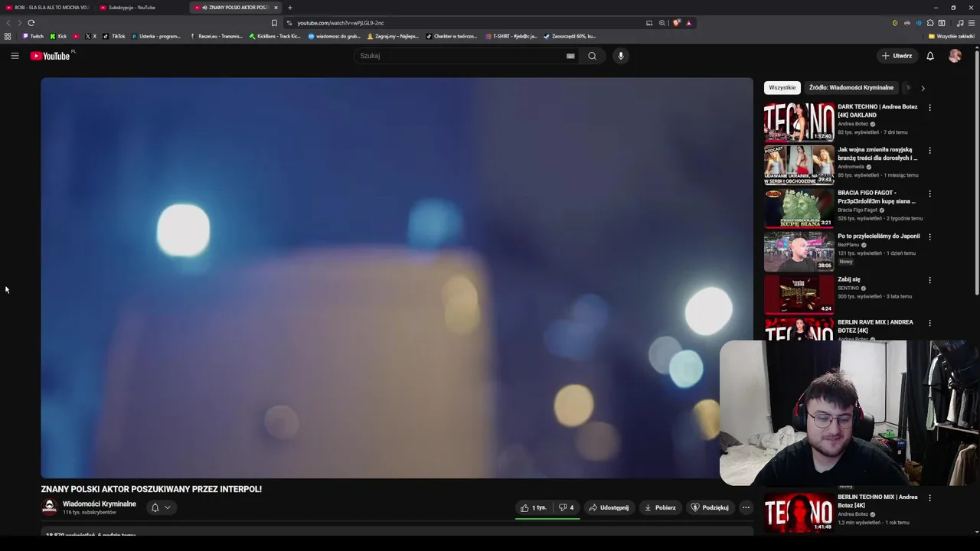The height and width of the screenshot is (551, 980).
Task: Open the KickBans bookmark
Action: pos(275,36)
